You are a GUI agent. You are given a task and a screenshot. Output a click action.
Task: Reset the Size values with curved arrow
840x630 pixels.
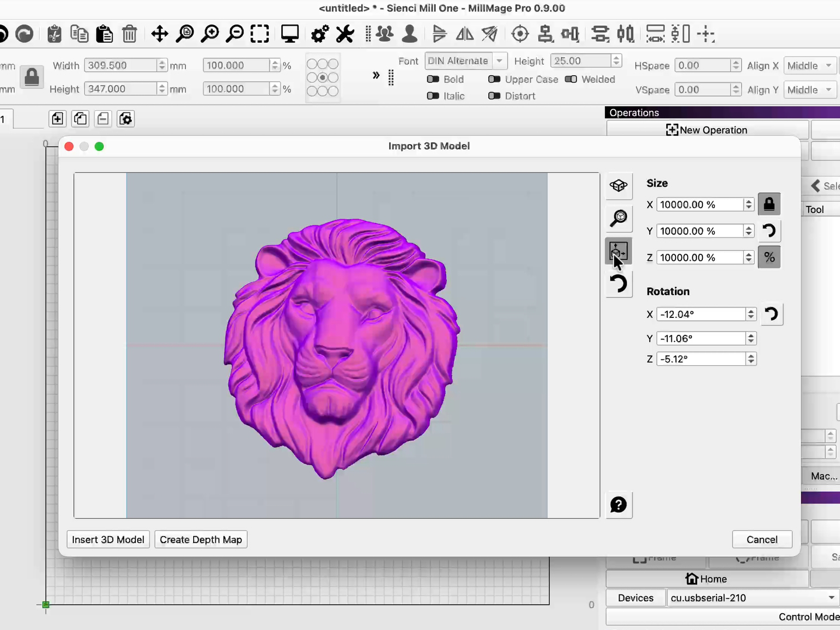coord(769,231)
